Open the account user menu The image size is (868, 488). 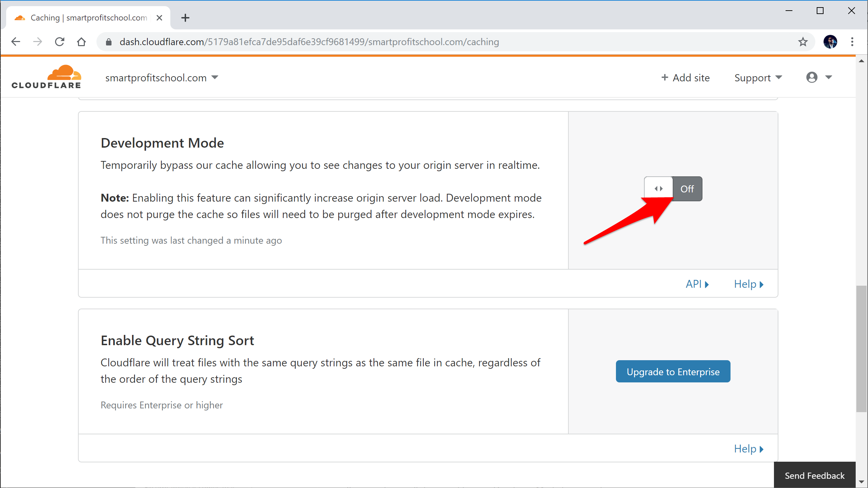[x=819, y=77]
